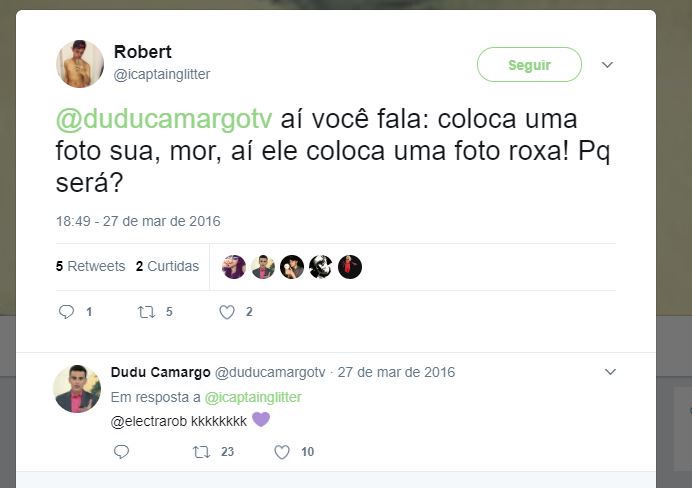View the 5 Retweets list
Screen dimensions: 692x488
point(90,266)
